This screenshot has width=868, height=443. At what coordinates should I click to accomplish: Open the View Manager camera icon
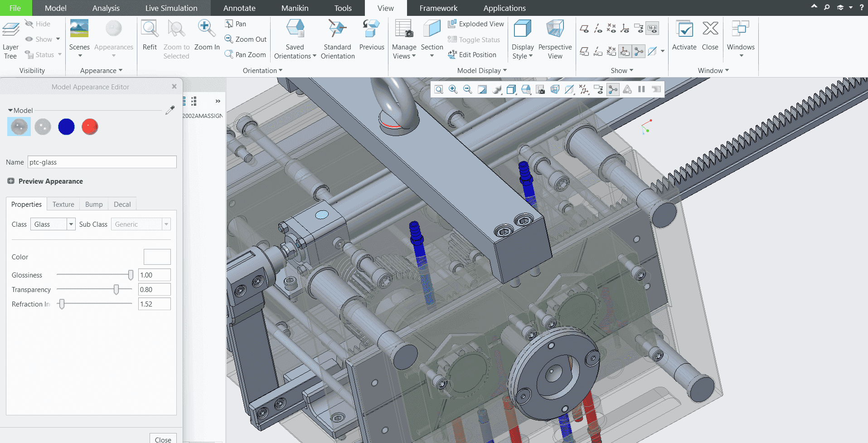tap(540, 89)
